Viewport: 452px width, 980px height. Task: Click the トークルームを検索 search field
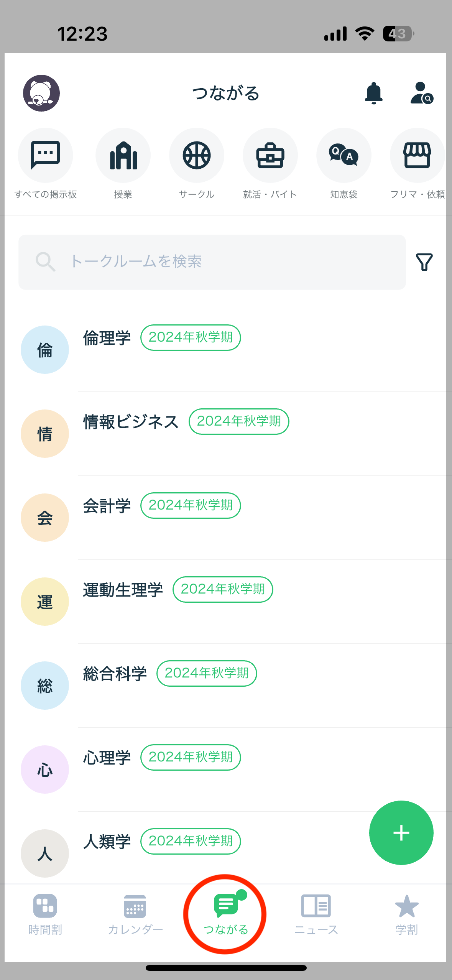pos(212,262)
